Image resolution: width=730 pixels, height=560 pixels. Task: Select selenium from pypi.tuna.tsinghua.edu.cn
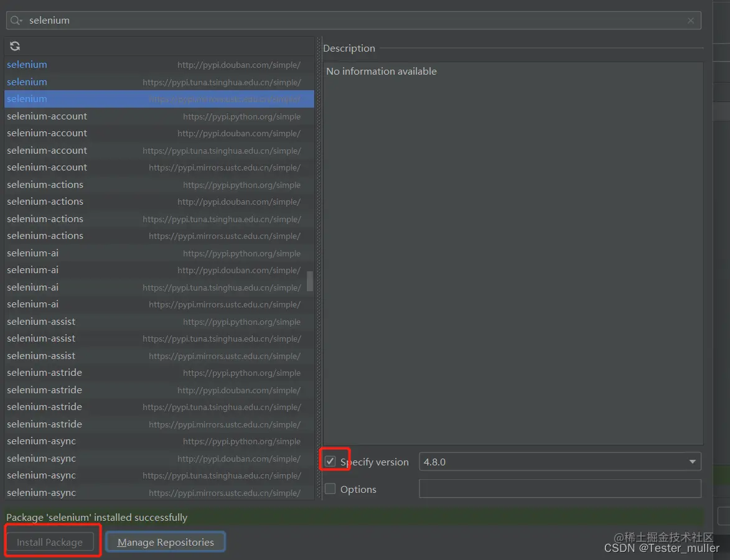(x=159, y=82)
